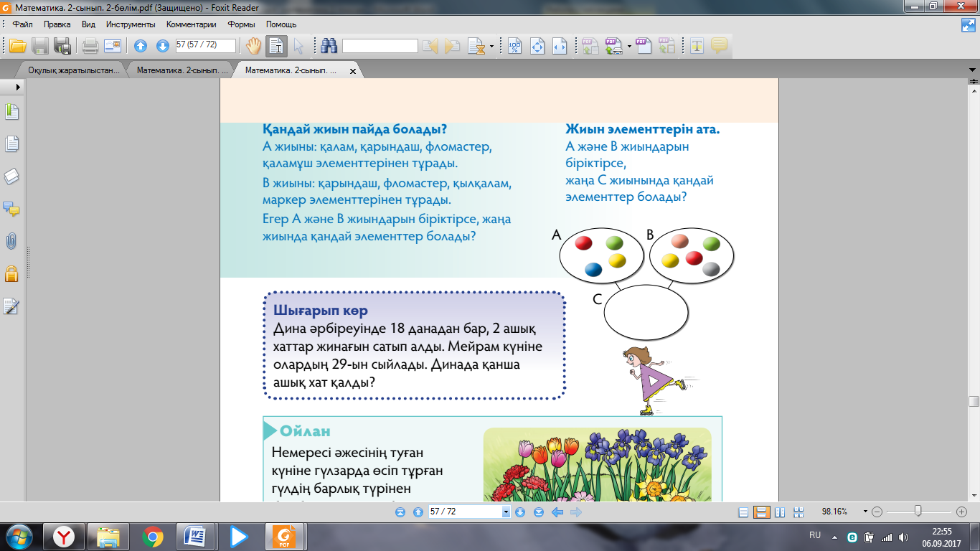Screen dimensions: 980x551
Task: Select Continuous Facing view mode
Action: coord(798,512)
